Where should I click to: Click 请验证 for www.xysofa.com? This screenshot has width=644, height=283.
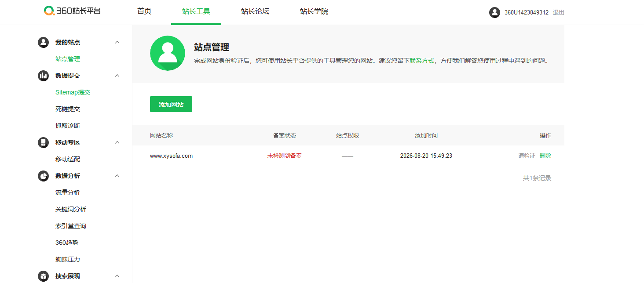coord(527,156)
